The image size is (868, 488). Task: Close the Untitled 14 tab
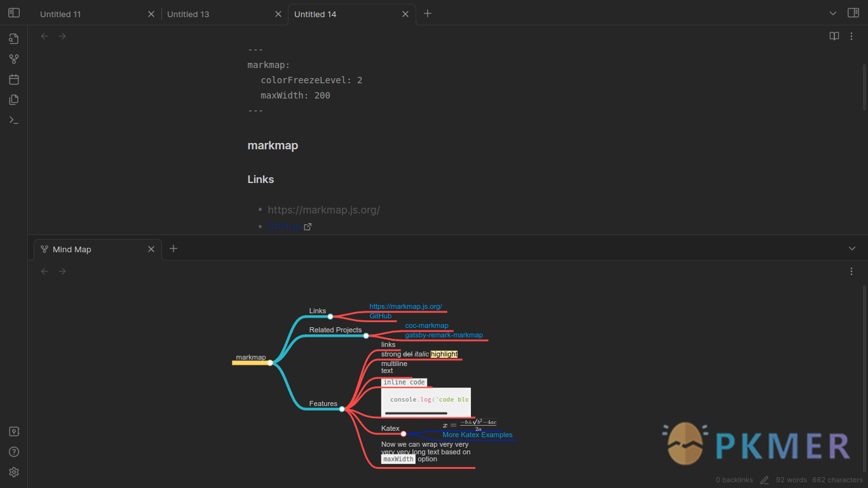(x=405, y=14)
